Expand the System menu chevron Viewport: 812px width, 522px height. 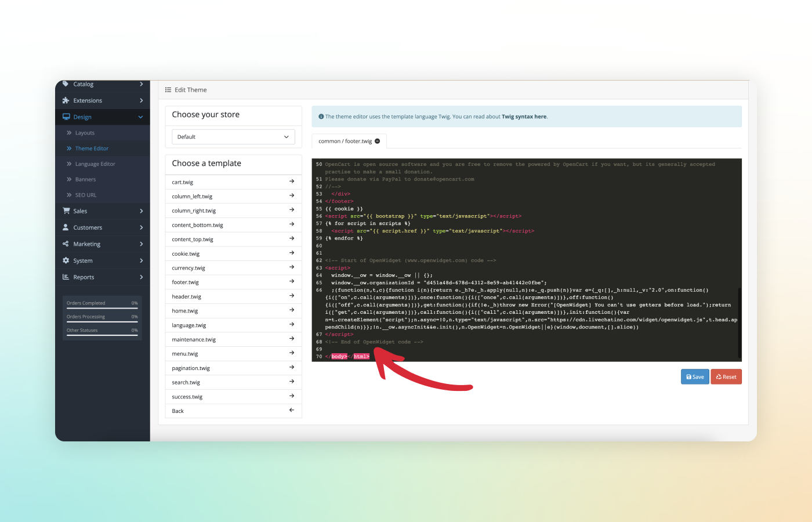pyautogui.click(x=141, y=261)
